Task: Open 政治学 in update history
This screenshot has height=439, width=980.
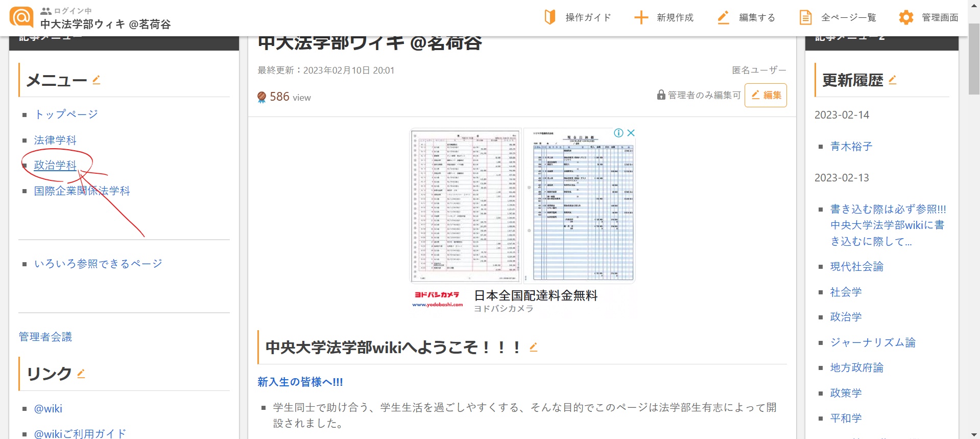Action: coord(846,317)
